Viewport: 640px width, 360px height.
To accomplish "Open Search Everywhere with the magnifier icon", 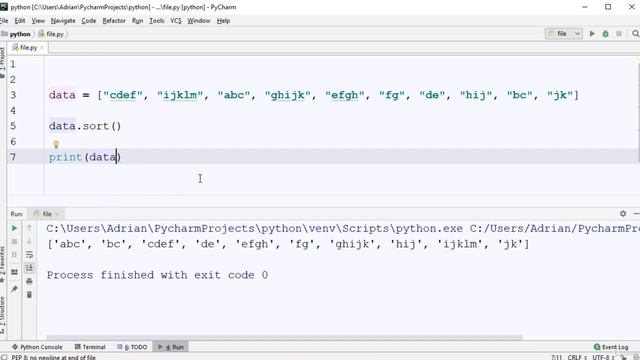I will 636,34.
